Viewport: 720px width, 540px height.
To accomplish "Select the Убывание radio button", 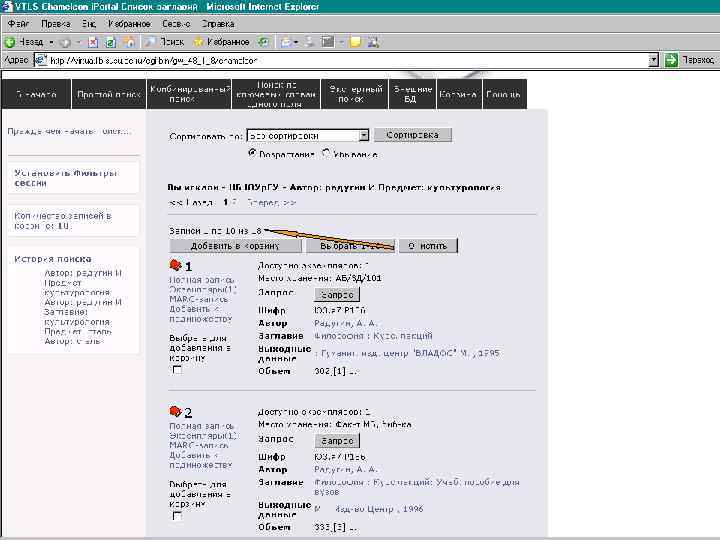I will 326,153.
